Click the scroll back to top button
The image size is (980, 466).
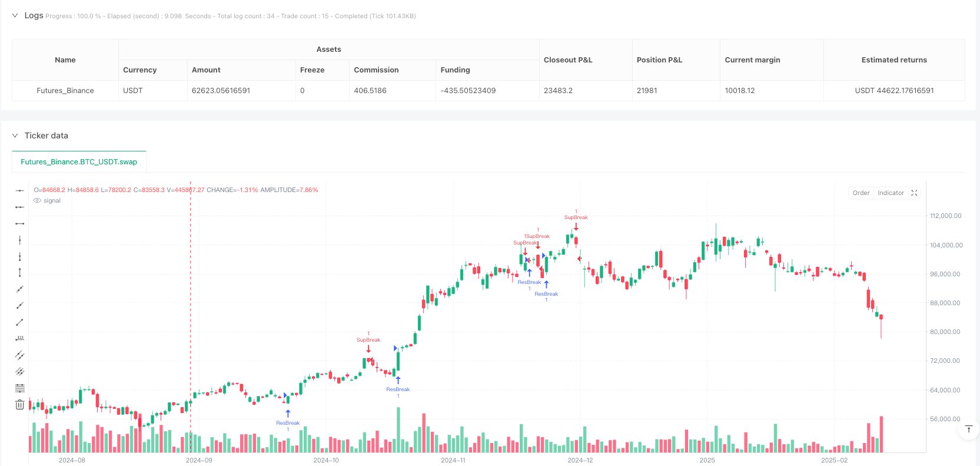point(968,429)
